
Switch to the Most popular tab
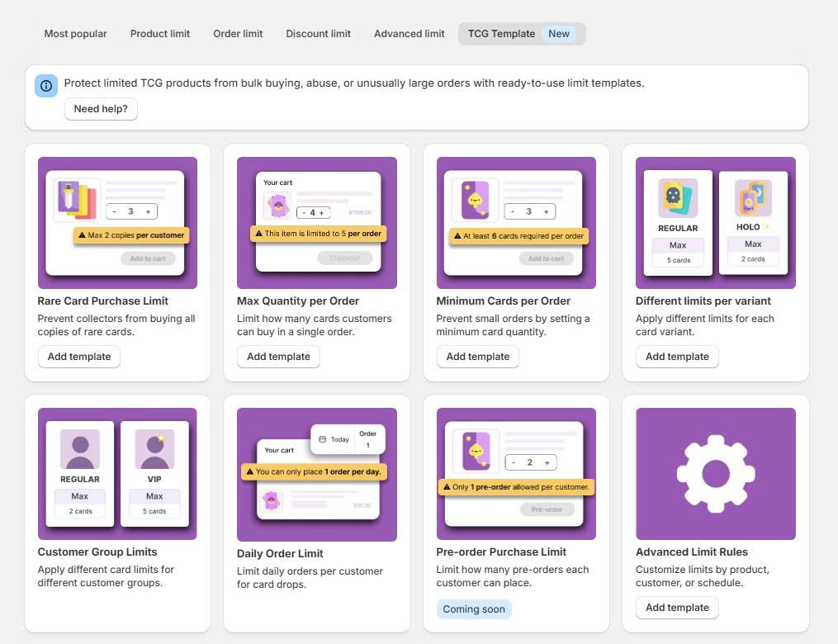(75, 34)
